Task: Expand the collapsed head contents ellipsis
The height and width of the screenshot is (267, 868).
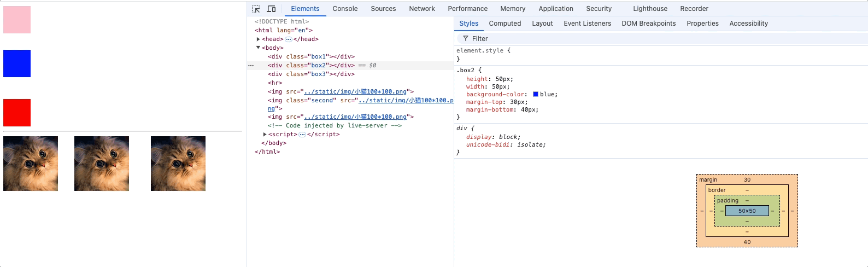Action: coord(288,39)
